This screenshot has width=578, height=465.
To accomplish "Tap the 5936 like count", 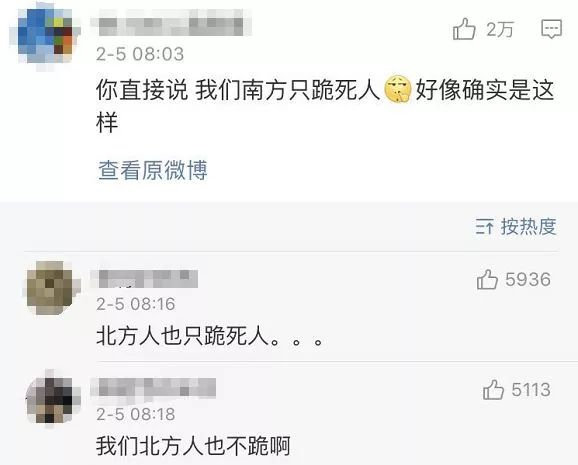I will click(x=528, y=280).
